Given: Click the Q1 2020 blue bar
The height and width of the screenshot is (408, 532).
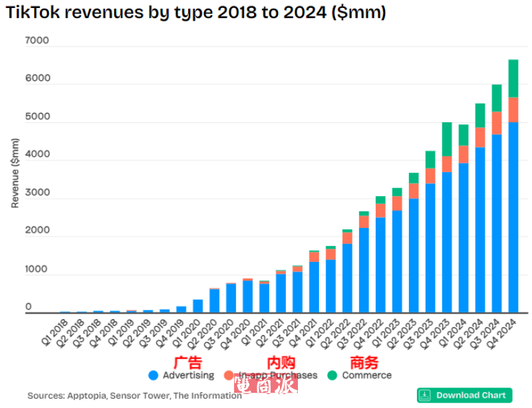Looking at the screenshot, I should [x=198, y=306].
